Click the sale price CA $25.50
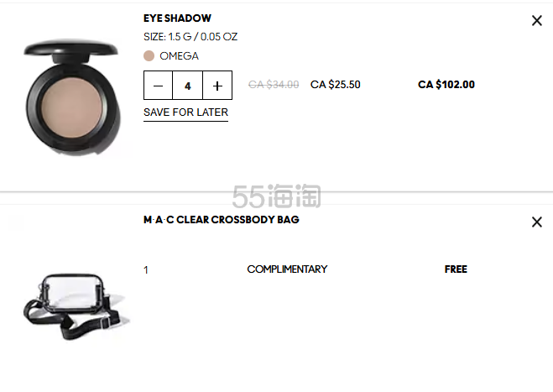The width and height of the screenshot is (553, 392). point(335,85)
